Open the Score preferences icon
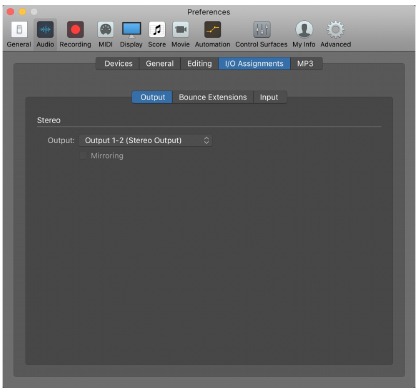419x392 pixels. tap(157, 30)
